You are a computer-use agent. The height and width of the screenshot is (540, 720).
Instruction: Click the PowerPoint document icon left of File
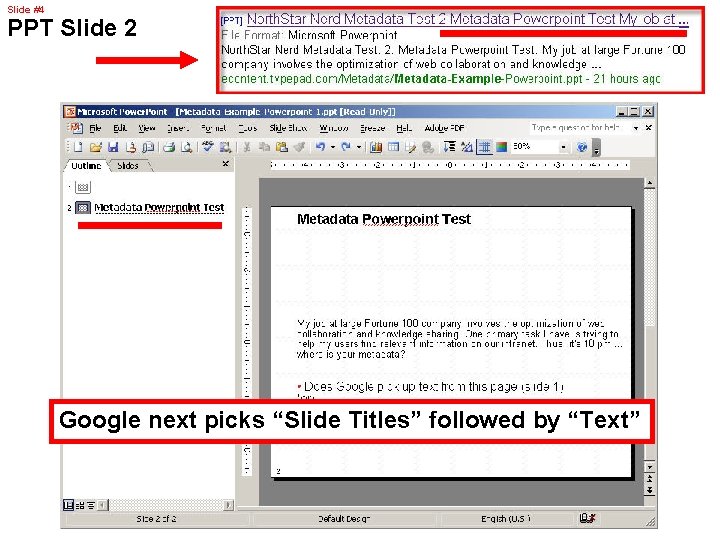point(75,128)
